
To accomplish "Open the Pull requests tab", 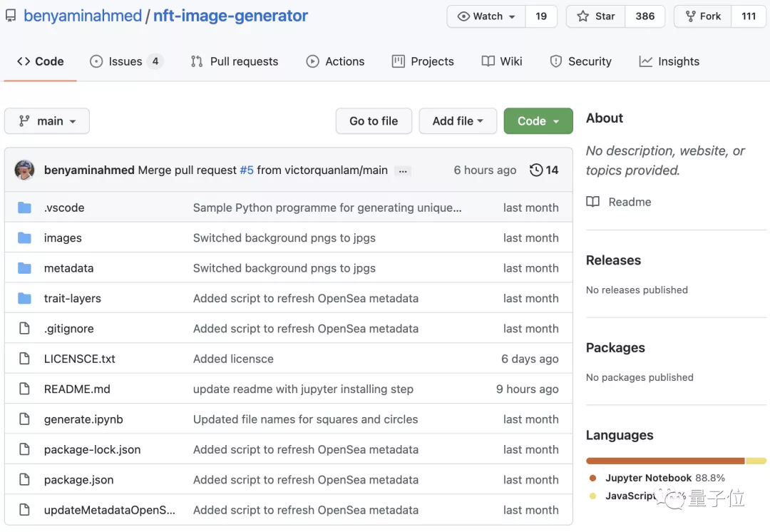I will (x=235, y=61).
